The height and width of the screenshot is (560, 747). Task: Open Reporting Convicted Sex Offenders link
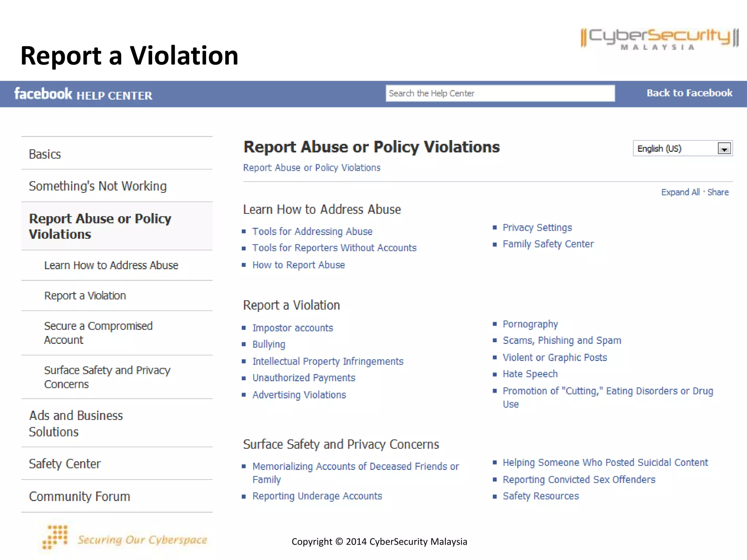click(x=579, y=480)
